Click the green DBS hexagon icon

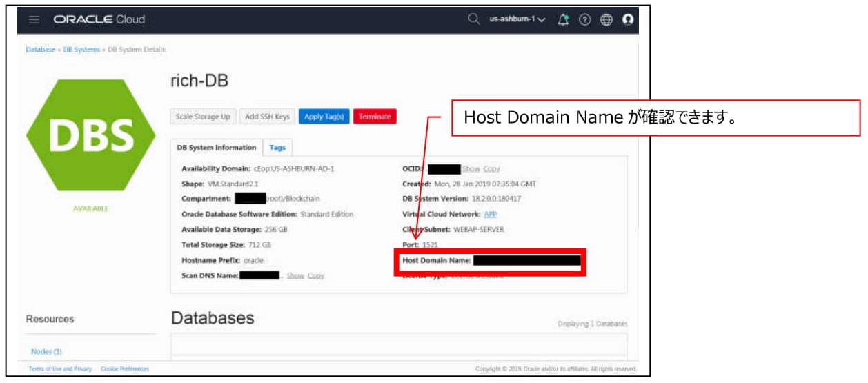pyautogui.click(x=91, y=135)
